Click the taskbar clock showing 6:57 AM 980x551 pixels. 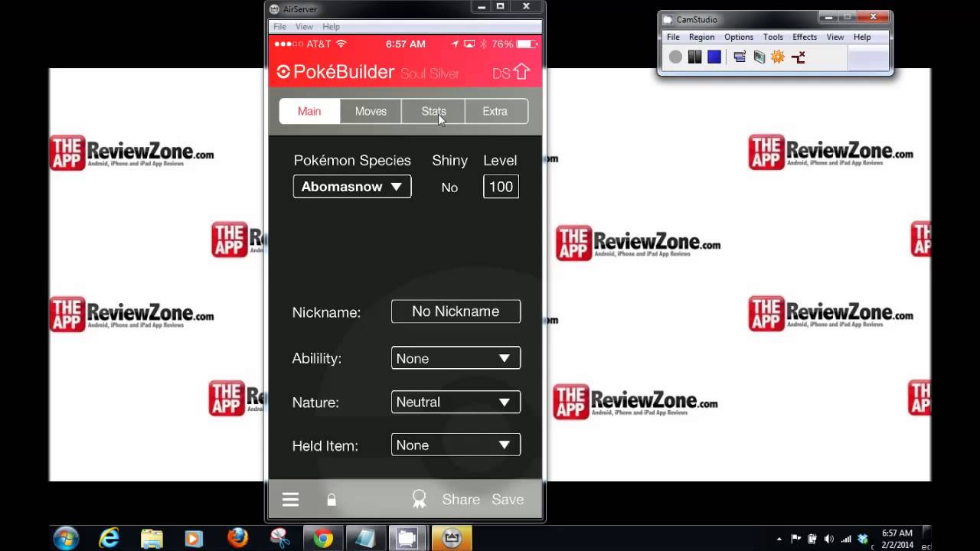click(x=897, y=539)
